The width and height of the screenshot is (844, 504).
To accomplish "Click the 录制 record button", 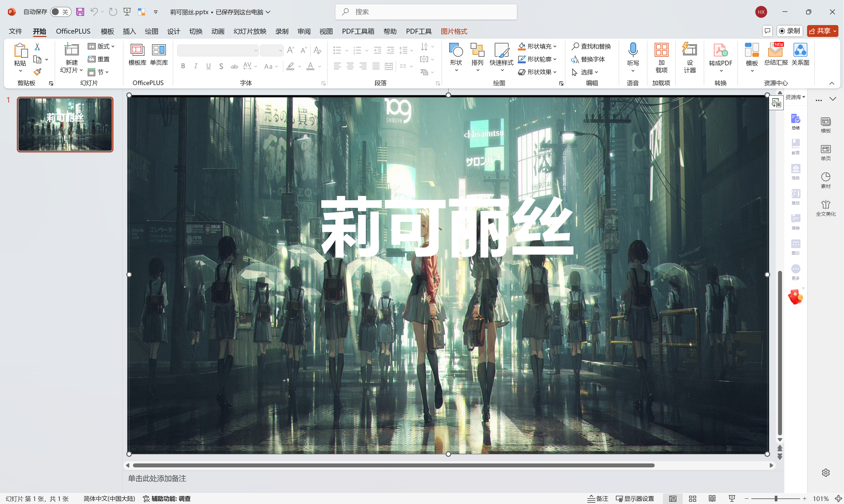I will (x=790, y=31).
